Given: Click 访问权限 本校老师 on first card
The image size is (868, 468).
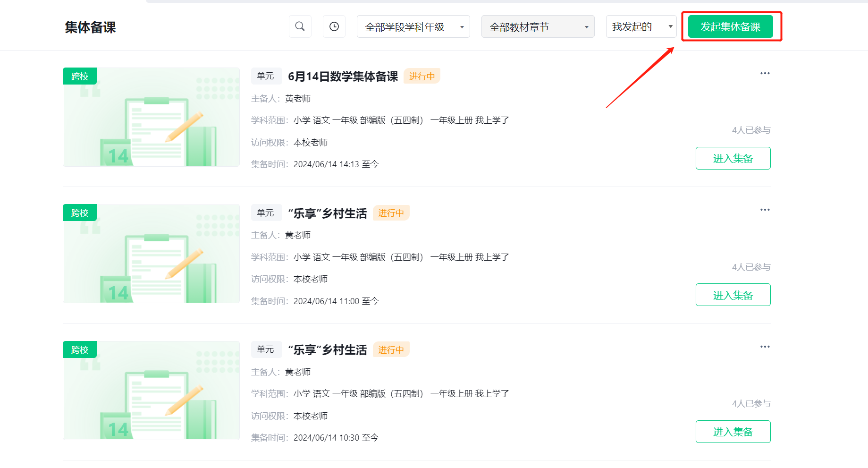Looking at the screenshot, I should [289, 143].
